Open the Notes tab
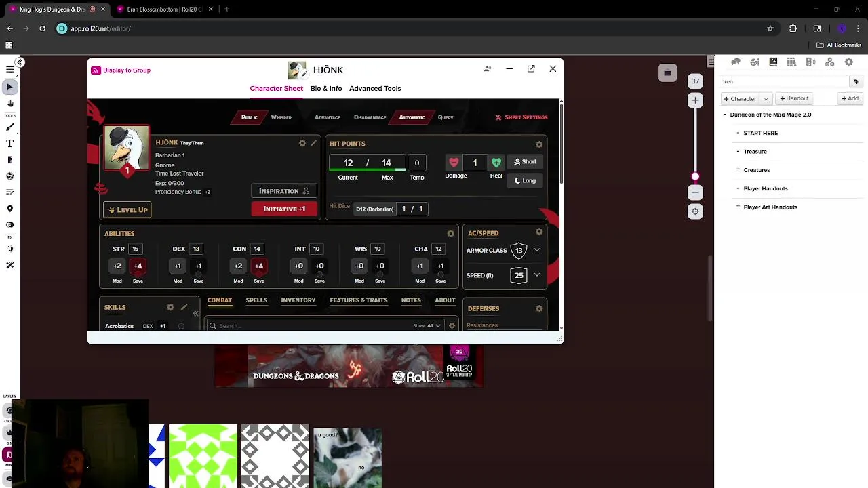Screen dimensions: 868x488 coord(411,300)
